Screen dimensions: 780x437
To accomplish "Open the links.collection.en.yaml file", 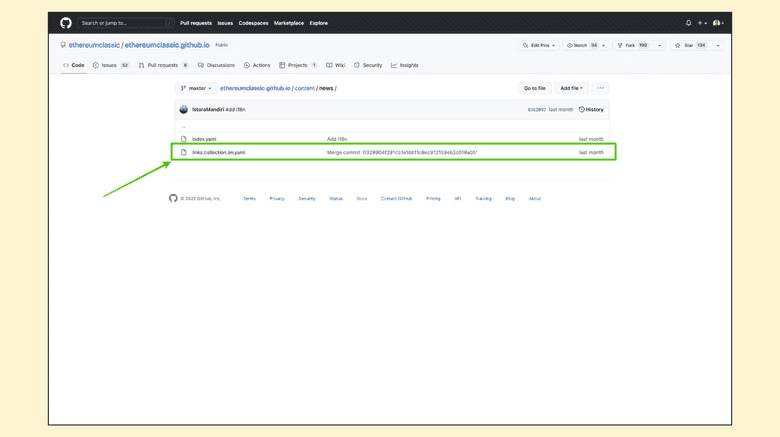I will tap(218, 152).
